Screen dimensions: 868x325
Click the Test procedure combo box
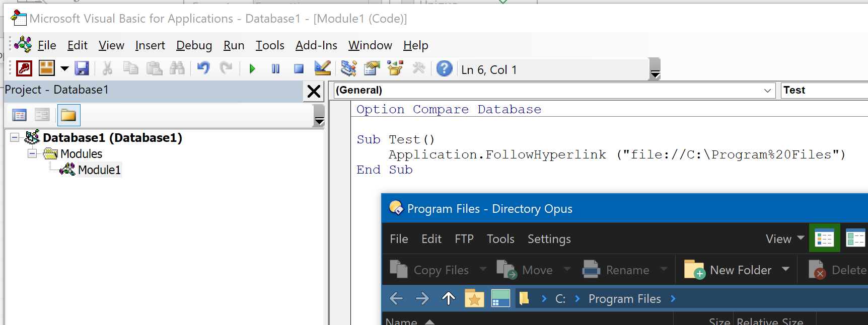(824, 90)
